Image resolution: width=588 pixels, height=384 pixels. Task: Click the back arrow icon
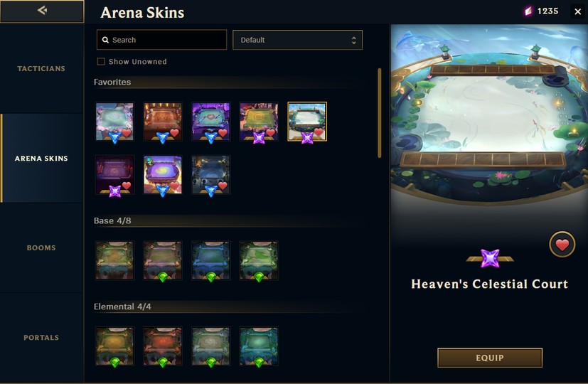pos(42,11)
